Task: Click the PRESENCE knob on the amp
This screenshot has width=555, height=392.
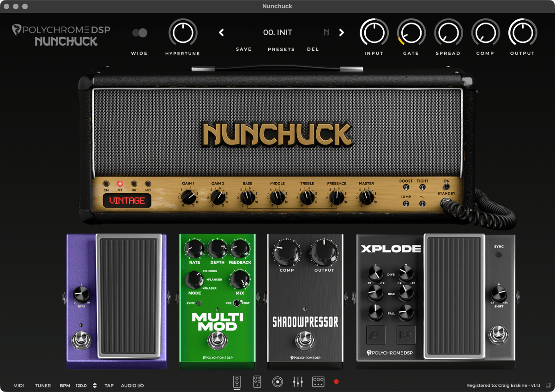Action: tap(337, 198)
